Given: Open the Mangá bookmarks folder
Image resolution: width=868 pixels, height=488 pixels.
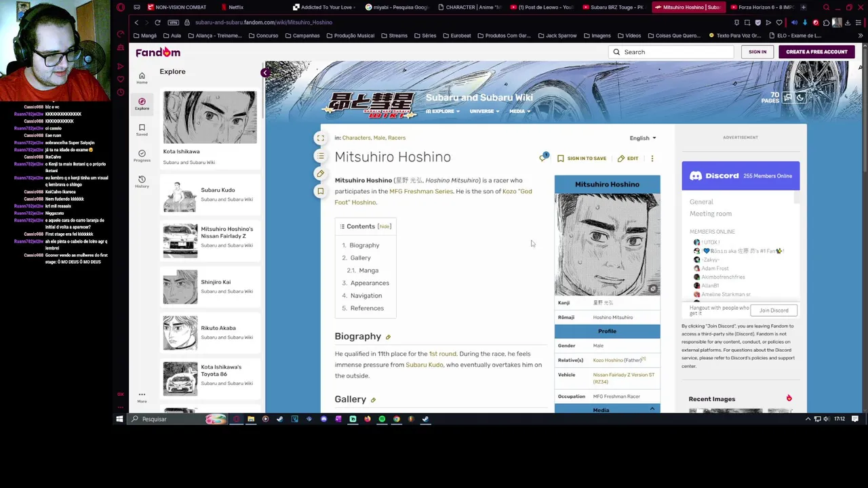Looking at the screenshot, I should 145,36.
